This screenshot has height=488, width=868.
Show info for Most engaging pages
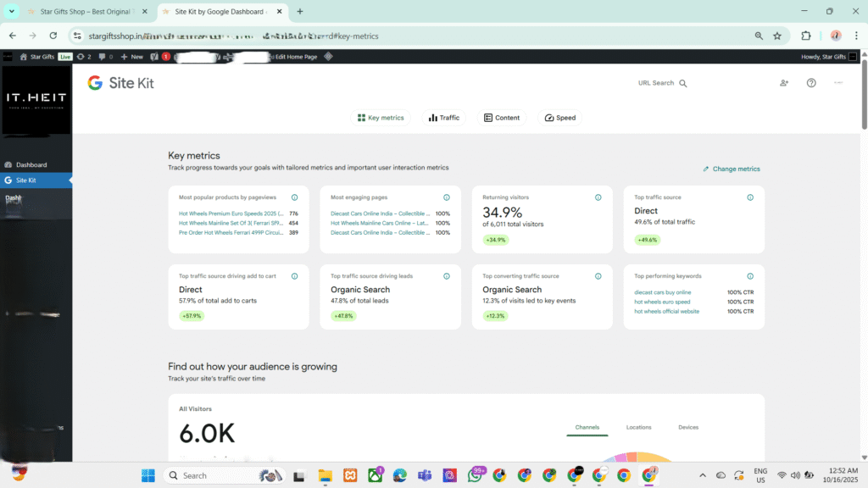446,197
